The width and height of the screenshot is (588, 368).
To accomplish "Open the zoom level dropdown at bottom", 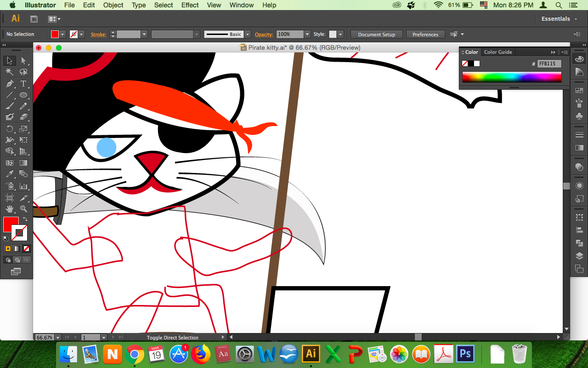I will [x=57, y=338].
